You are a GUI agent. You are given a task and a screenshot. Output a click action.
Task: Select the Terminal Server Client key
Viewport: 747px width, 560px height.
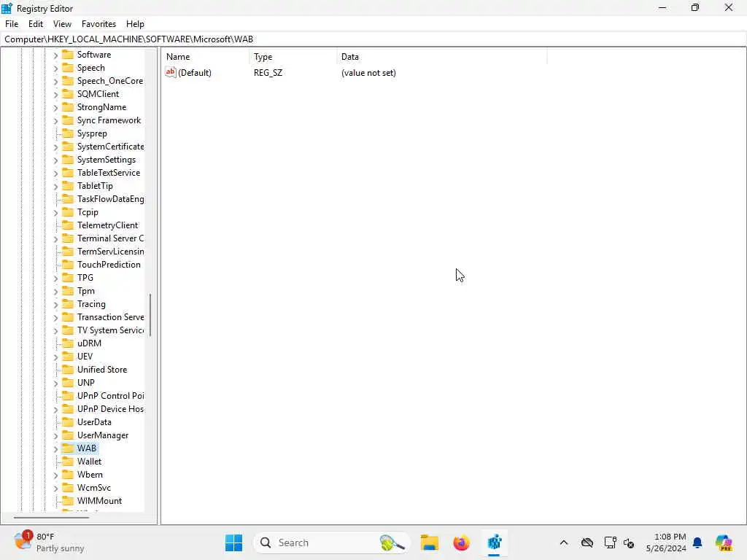(111, 238)
